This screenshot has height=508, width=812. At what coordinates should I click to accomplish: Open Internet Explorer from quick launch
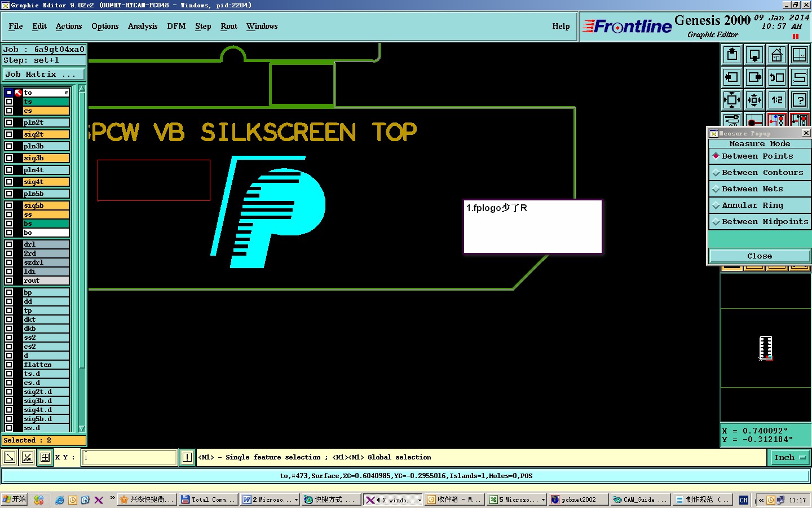tap(60, 500)
